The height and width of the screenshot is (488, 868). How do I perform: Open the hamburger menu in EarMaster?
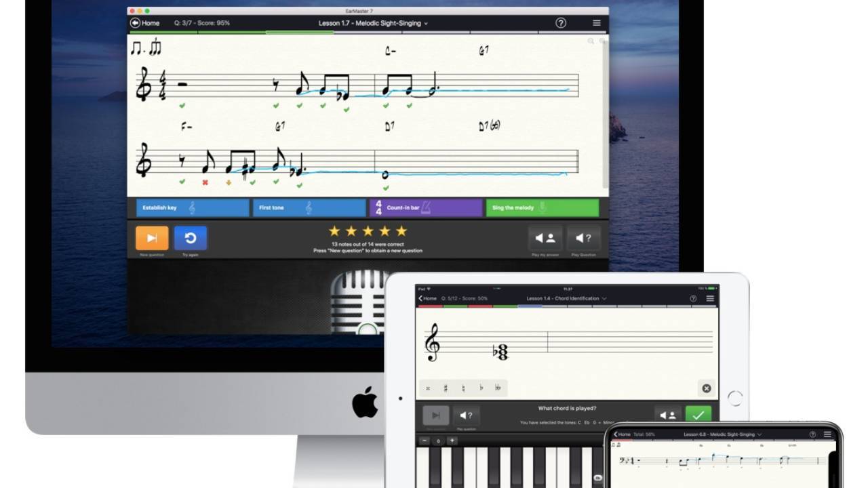click(596, 22)
